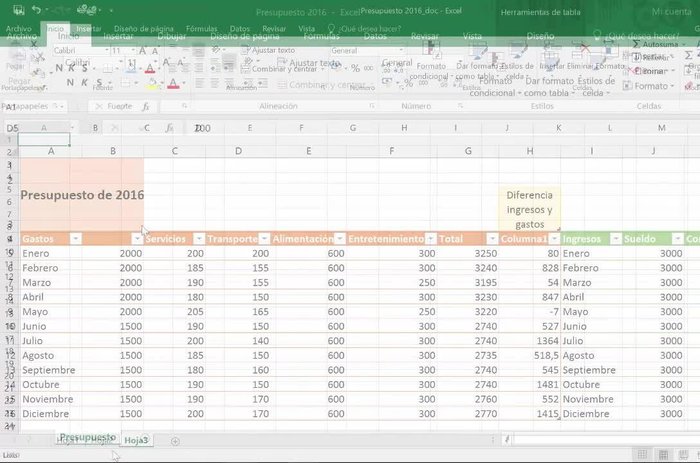
Task: Select Transporte cell with value 165
Action: pyautogui.click(x=238, y=311)
